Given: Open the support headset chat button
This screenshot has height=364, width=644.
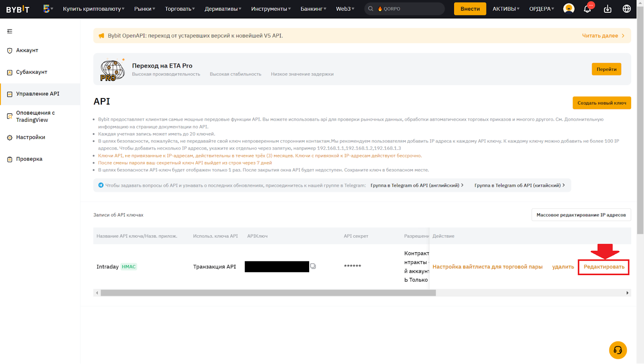Looking at the screenshot, I should (x=618, y=350).
